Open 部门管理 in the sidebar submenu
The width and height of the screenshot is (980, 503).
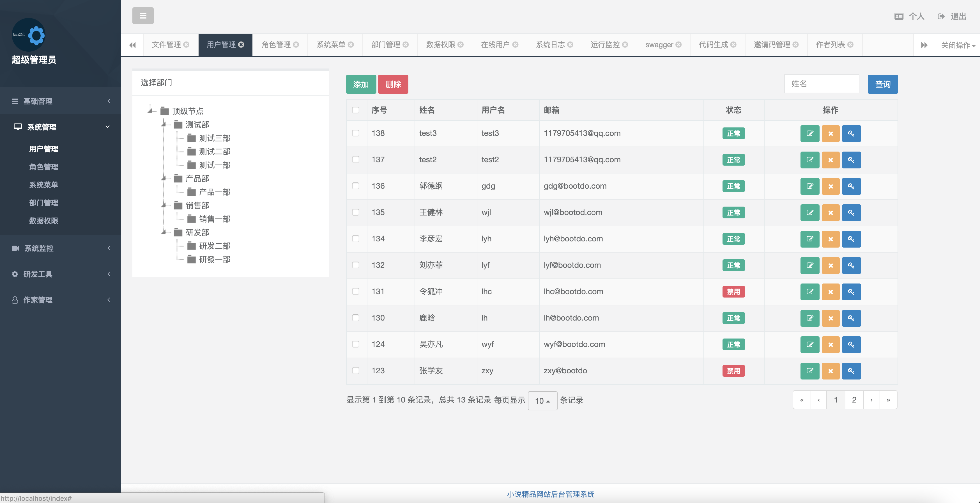click(x=43, y=203)
